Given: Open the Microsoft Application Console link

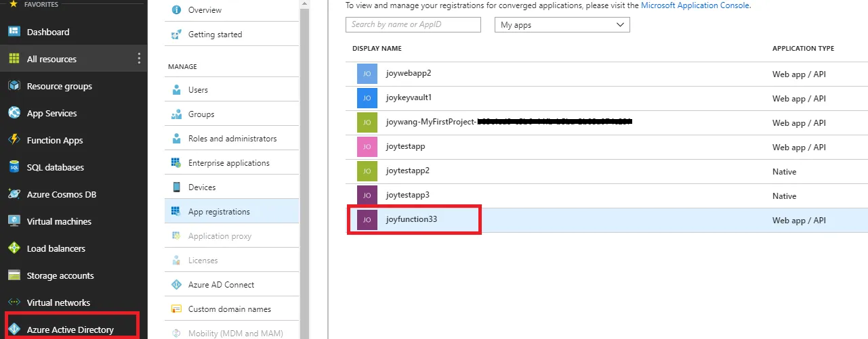Looking at the screenshot, I should (x=695, y=5).
